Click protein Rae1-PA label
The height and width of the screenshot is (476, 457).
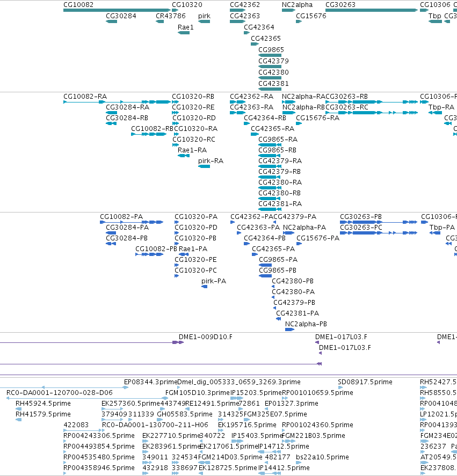coord(193,249)
